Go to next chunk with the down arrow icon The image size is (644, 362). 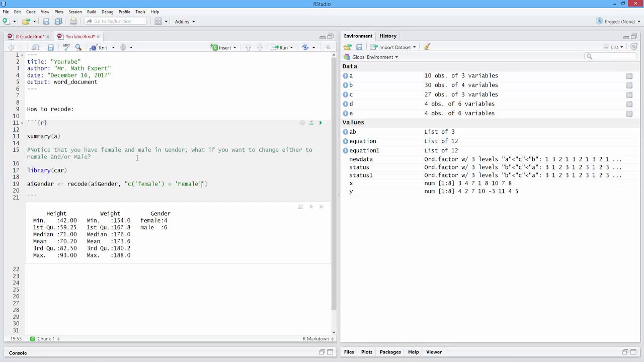[x=260, y=47]
